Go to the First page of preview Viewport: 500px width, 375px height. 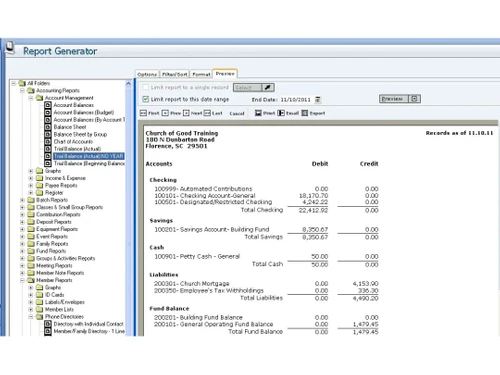(x=150, y=113)
